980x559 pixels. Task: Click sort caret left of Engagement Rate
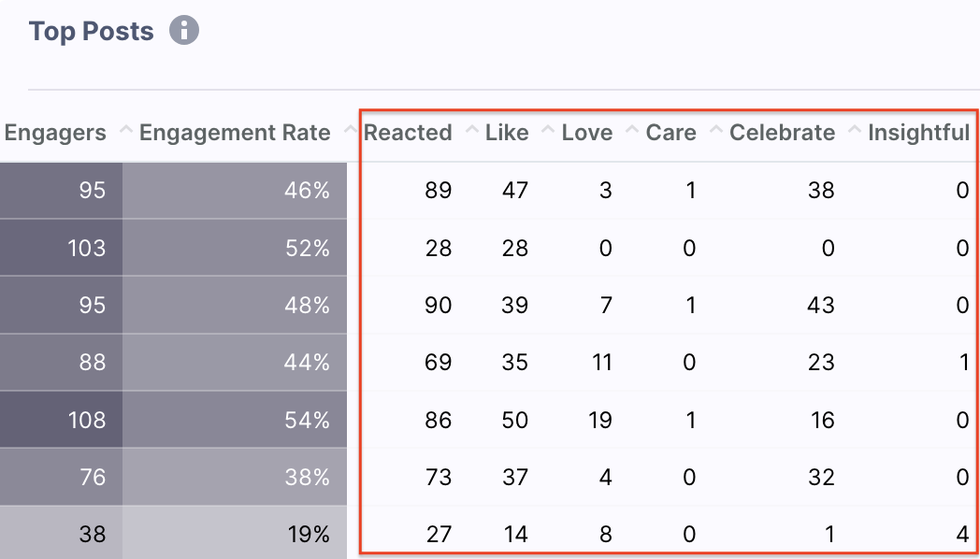[126, 129]
